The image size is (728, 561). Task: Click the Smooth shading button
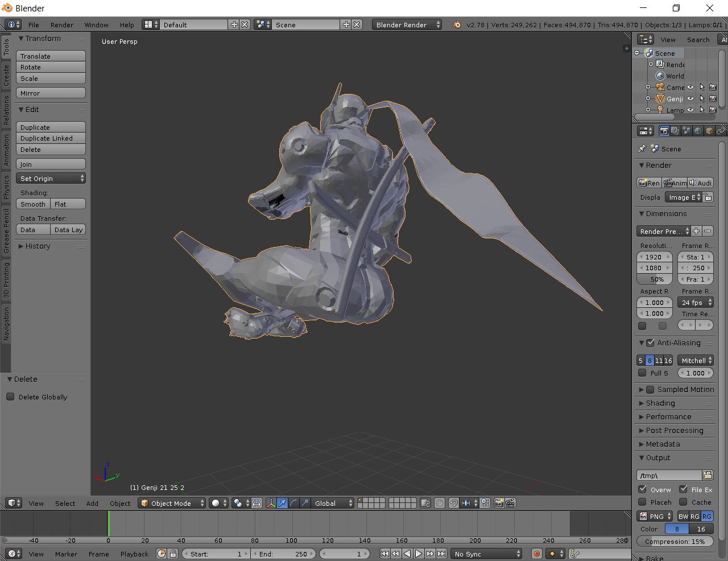pyautogui.click(x=33, y=204)
